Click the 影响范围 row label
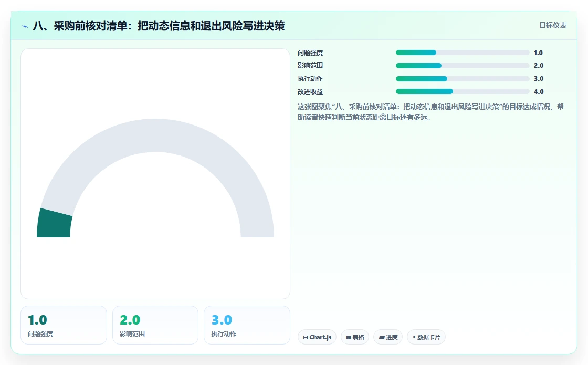The image size is (588, 365). [x=310, y=66]
